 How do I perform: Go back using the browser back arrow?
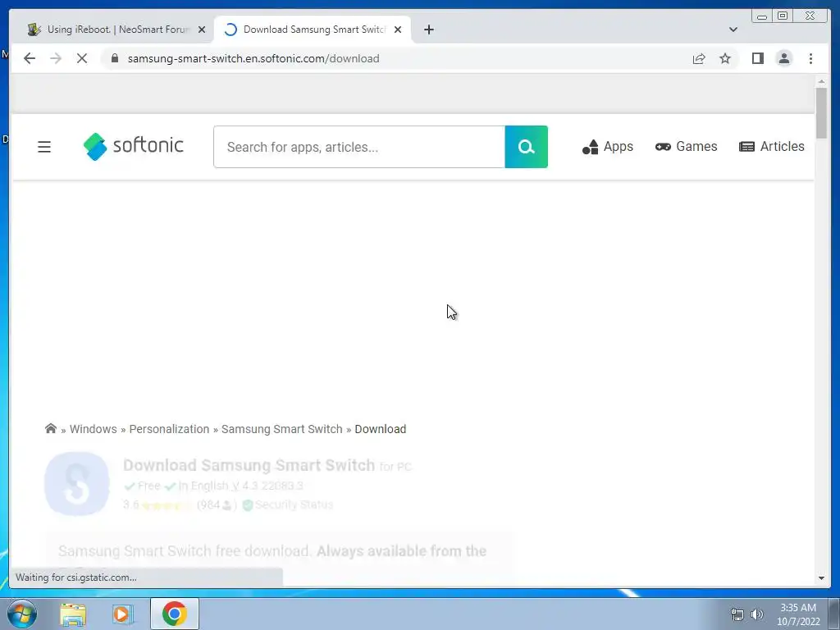coord(30,58)
